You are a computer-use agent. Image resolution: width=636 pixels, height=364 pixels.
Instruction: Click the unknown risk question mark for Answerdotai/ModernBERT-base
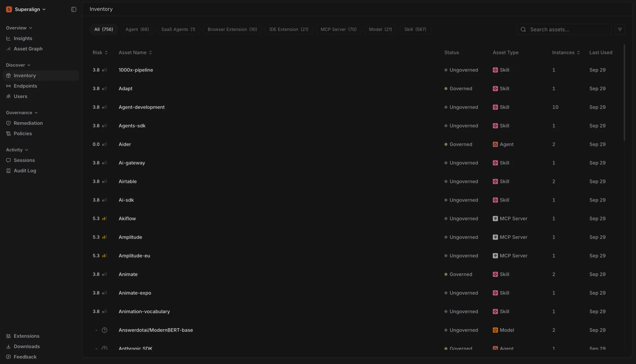pyautogui.click(x=104, y=330)
